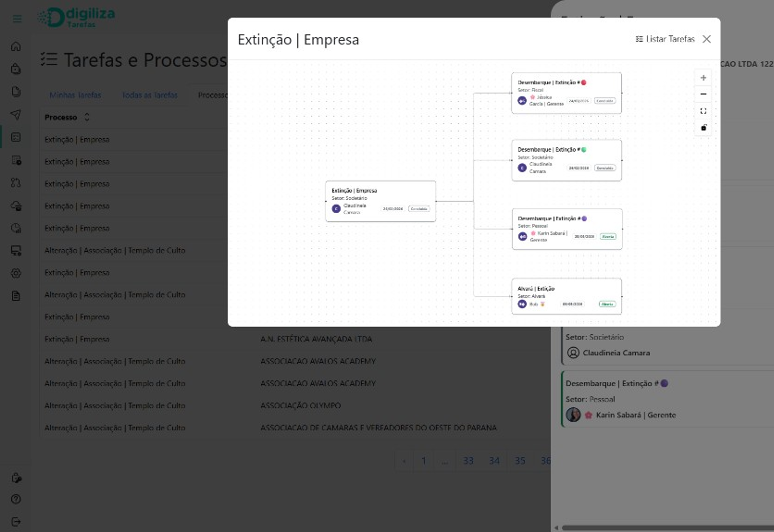Open the git-branch flow icon in sidebar

[16, 183]
